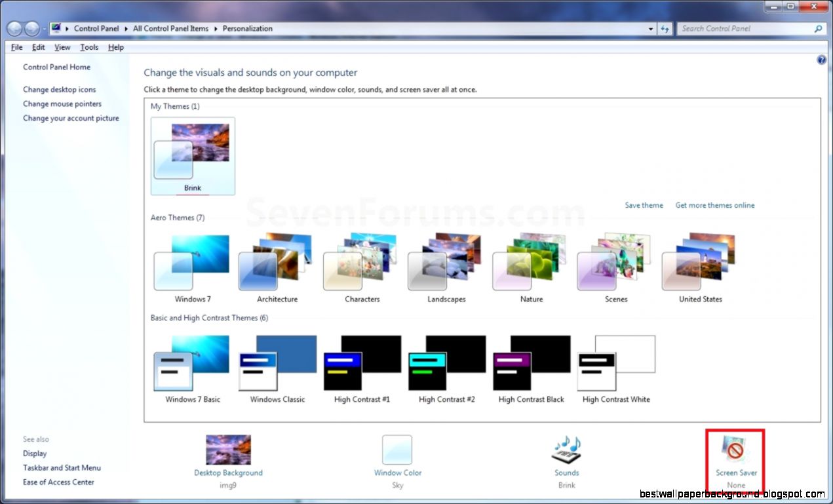
Task: Click Personalization in the breadcrumb
Action: pos(248,29)
